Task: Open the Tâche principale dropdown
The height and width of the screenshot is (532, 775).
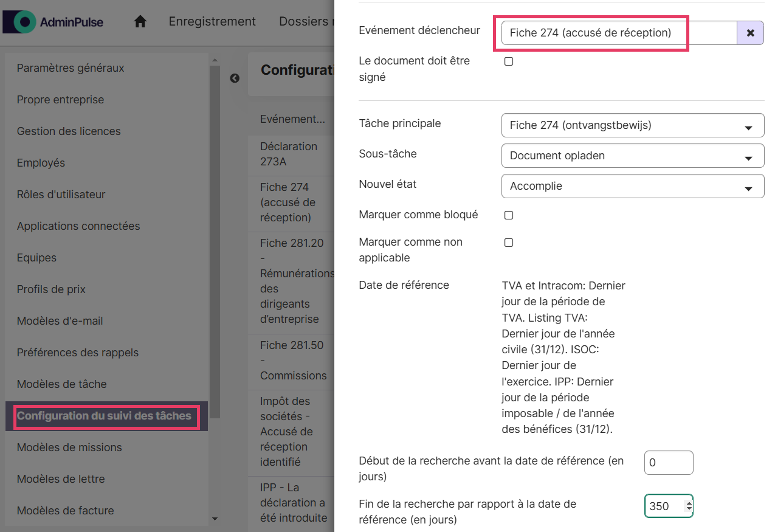Action: [632, 125]
